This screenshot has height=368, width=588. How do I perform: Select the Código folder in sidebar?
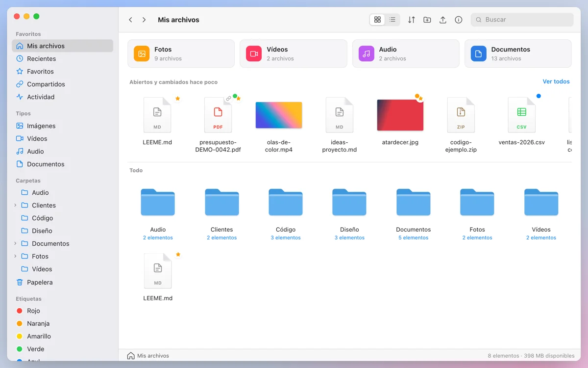click(63, 218)
